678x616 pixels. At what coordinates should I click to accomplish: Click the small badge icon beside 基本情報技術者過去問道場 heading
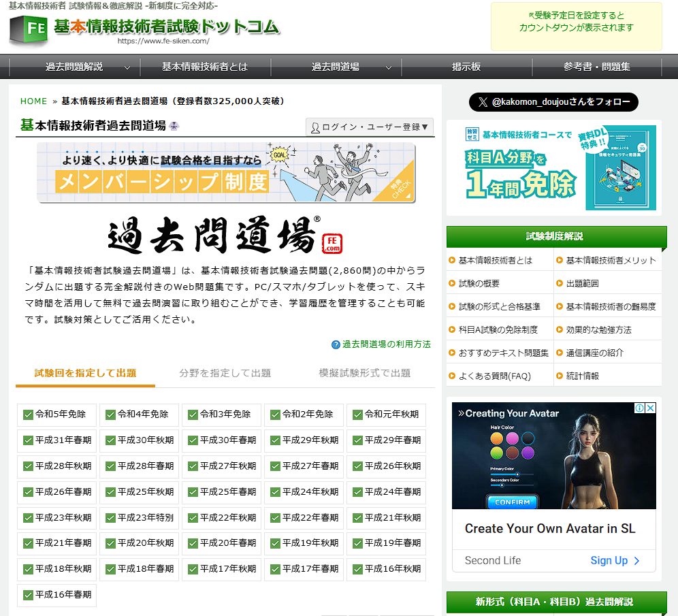tap(174, 126)
